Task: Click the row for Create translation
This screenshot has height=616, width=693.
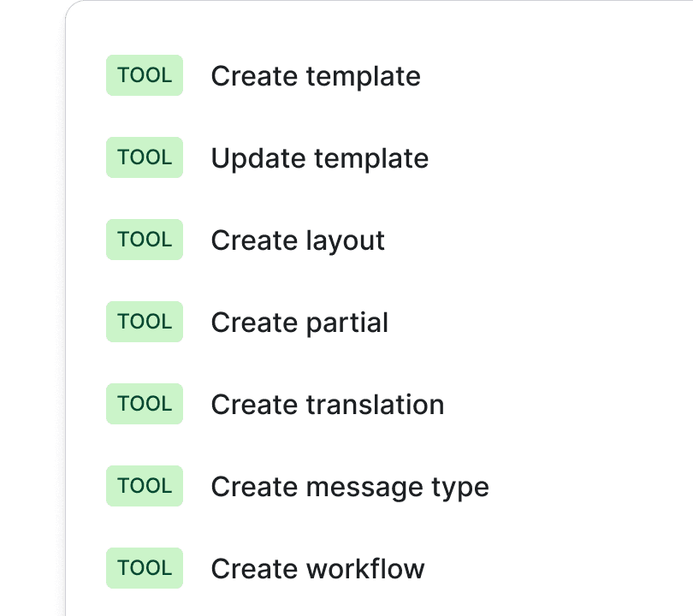Action: click(x=327, y=406)
